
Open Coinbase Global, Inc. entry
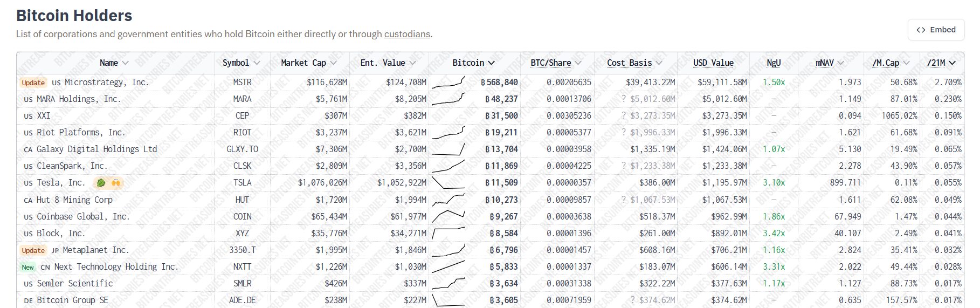pyautogui.click(x=83, y=216)
